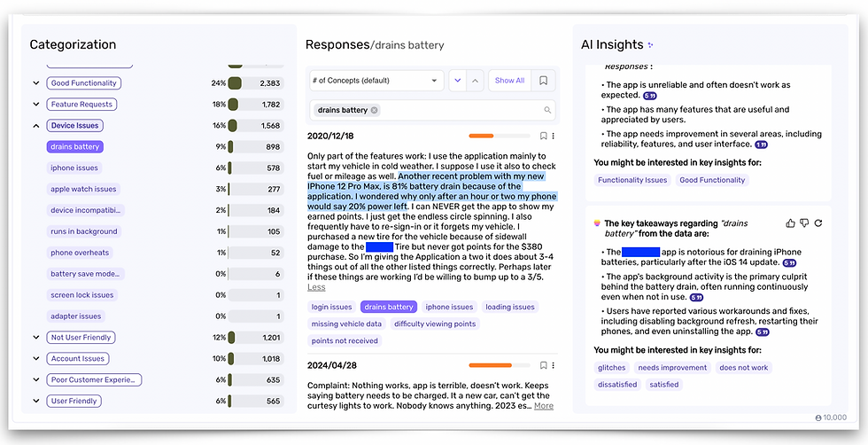Image resolution: width=868 pixels, height=445 pixels.
Task: Thumbs up the drains battery takeaways
Action: point(790,223)
